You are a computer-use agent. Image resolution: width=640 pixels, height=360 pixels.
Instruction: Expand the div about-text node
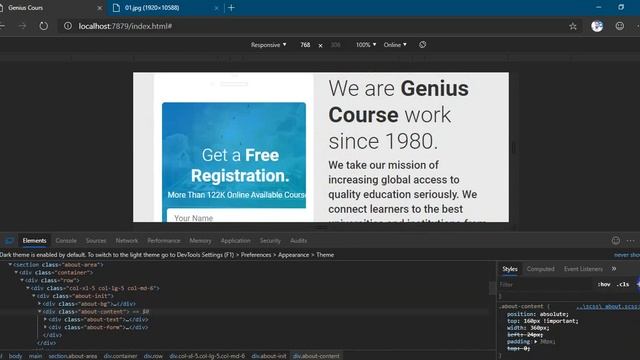[45, 320]
